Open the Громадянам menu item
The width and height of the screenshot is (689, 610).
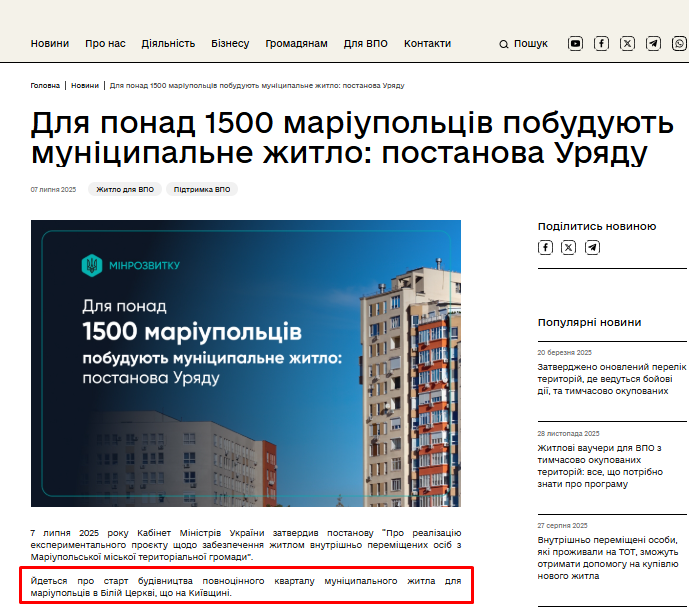point(297,44)
